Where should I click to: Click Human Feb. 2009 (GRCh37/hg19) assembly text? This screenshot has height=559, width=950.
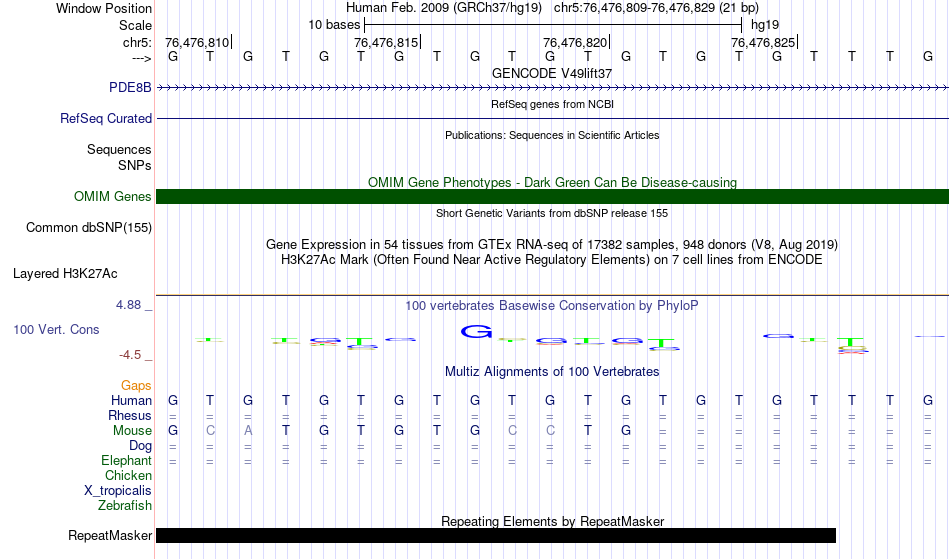click(x=444, y=8)
